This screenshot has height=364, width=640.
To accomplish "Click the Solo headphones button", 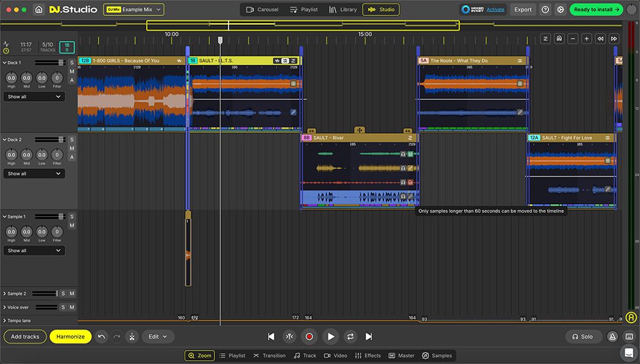I will point(584,336).
